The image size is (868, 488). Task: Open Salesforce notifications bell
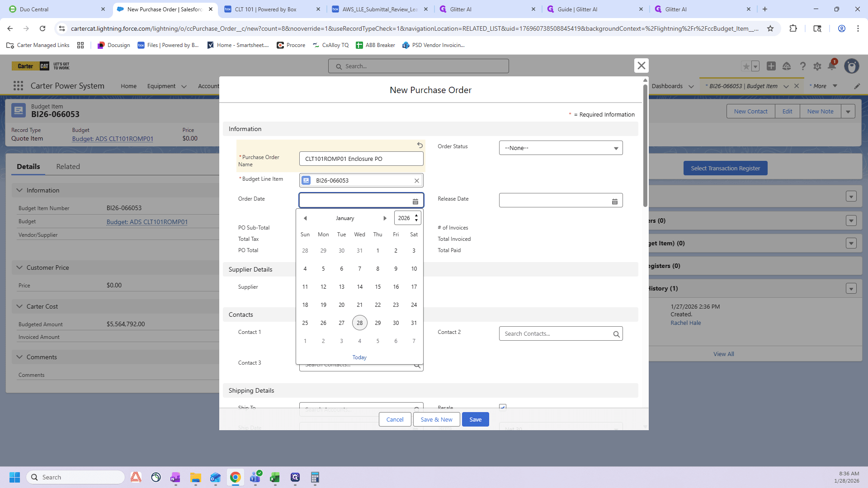(x=832, y=66)
